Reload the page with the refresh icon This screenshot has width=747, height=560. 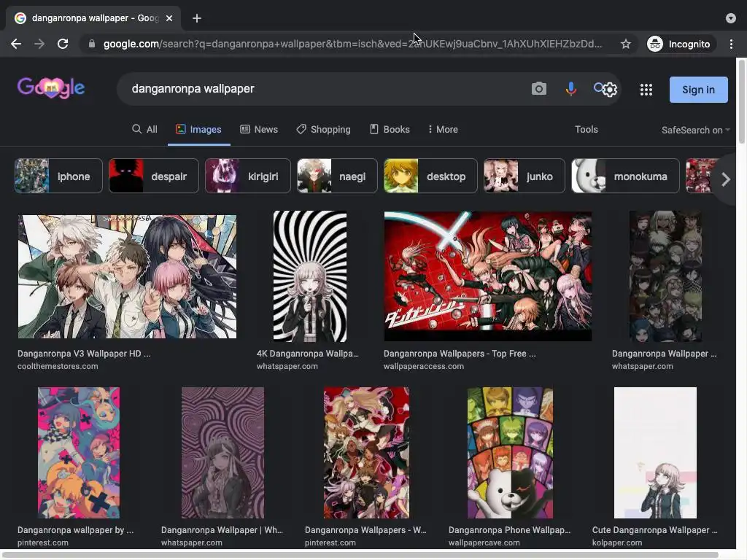coord(63,44)
